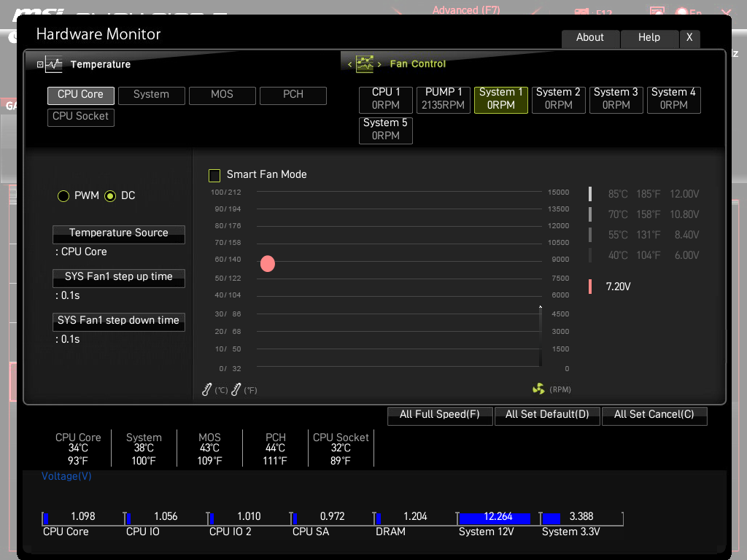747x560 pixels.
Task: Click the About button
Action: point(590,38)
